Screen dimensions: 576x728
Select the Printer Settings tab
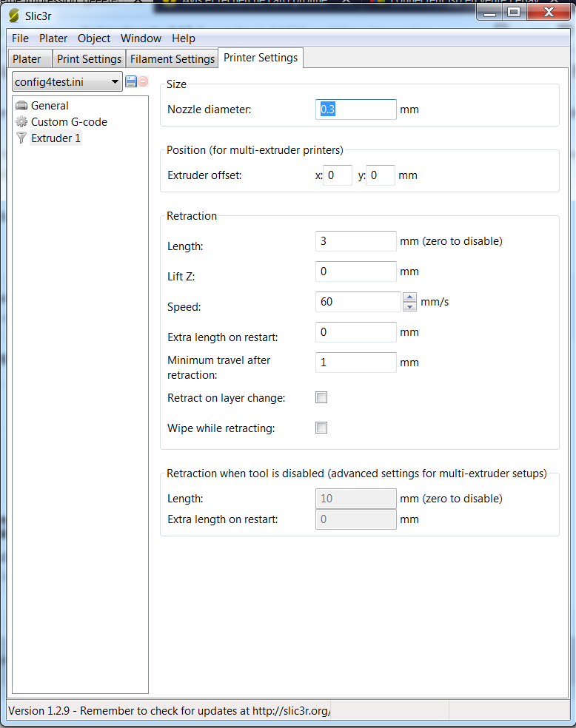click(x=261, y=58)
